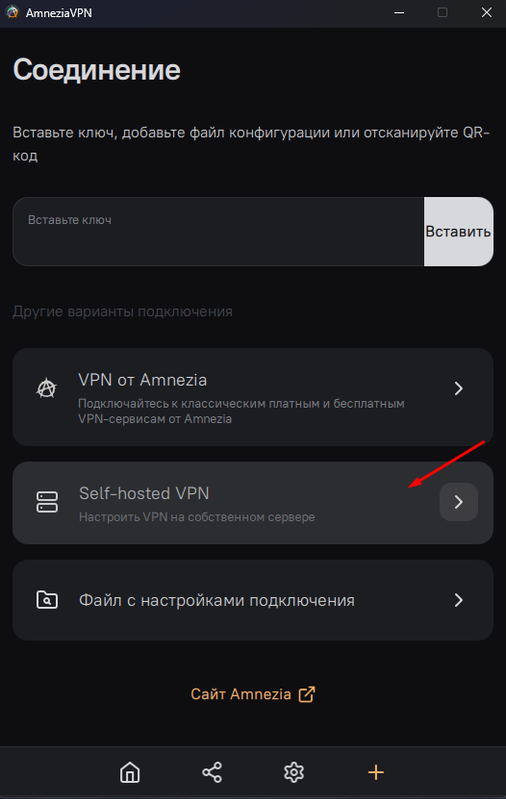This screenshot has width=506, height=799.
Task: Expand Файл с настройками подключения chevron
Action: 459,600
